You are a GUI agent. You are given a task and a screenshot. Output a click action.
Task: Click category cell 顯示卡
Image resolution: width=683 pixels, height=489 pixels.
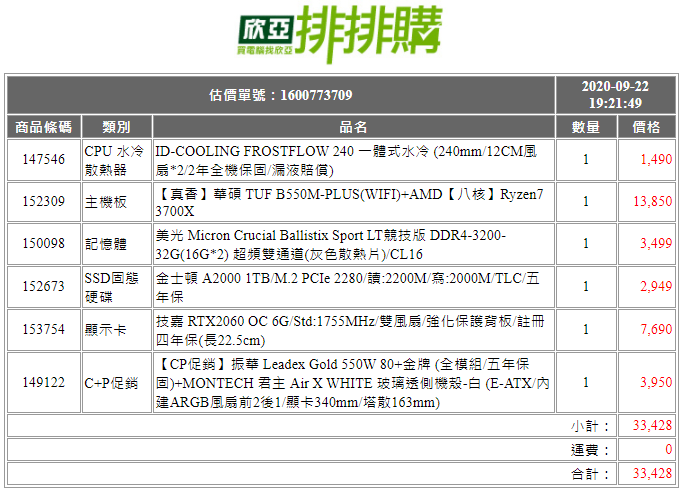[x=116, y=329]
